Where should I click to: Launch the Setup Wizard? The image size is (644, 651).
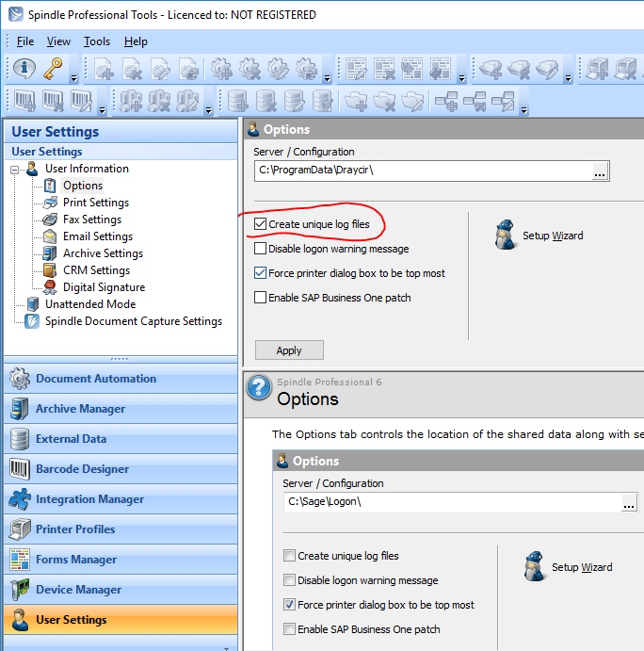coord(539,235)
